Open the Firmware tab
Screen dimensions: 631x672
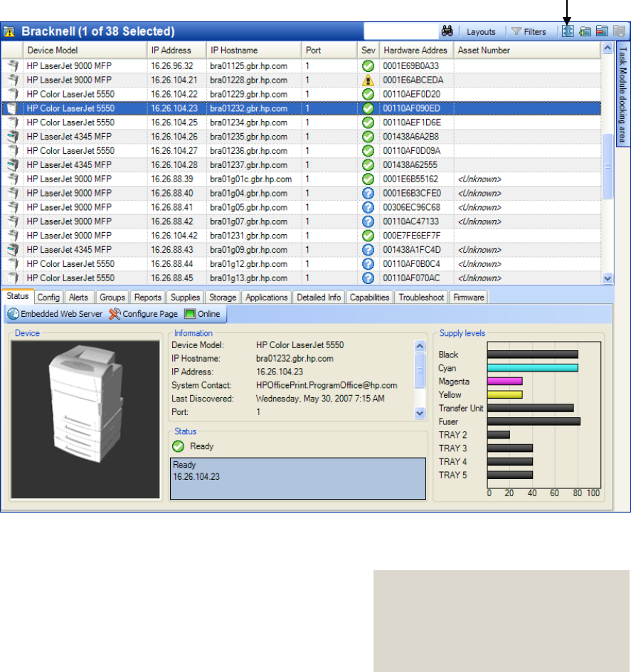[x=469, y=298]
